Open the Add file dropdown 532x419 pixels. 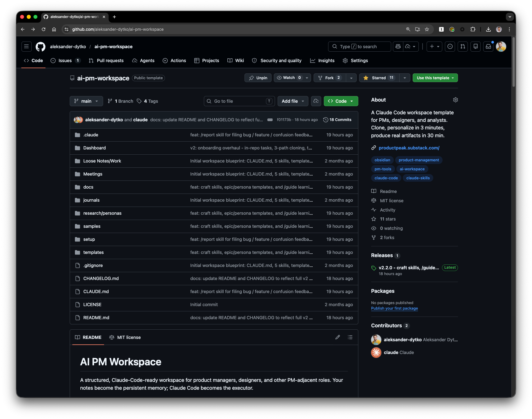pyautogui.click(x=293, y=101)
